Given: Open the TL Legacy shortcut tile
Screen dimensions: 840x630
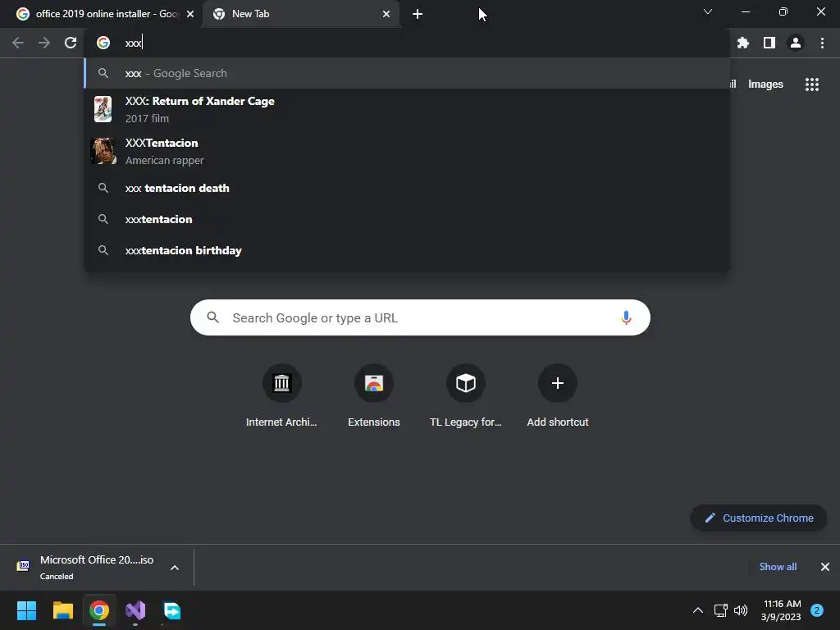Looking at the screenshot, I should click(x=466, y=396).
